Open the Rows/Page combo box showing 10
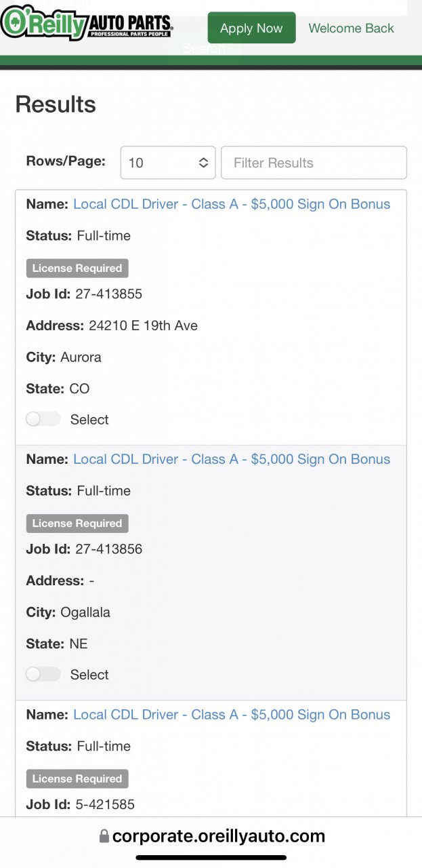Viewport: 422px width, 868px height. (x=168, y=163)
